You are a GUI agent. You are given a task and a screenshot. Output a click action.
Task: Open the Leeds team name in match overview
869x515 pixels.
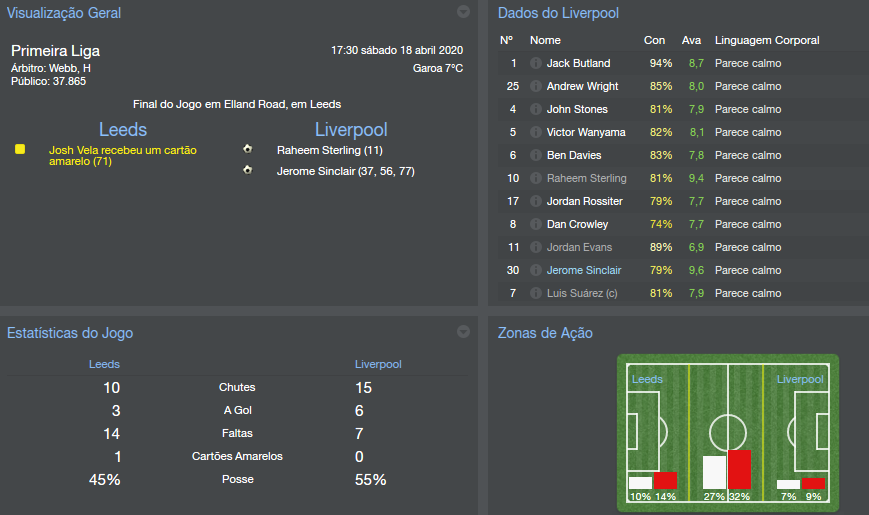123,130
